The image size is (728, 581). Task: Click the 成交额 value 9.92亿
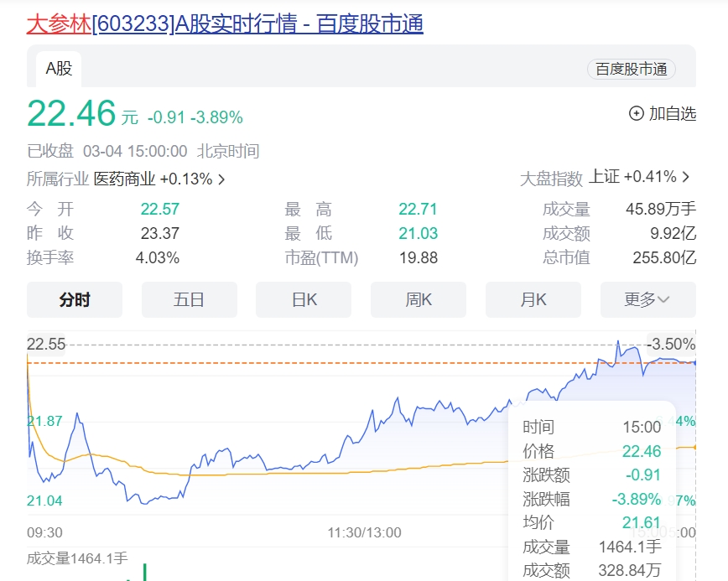673,233
